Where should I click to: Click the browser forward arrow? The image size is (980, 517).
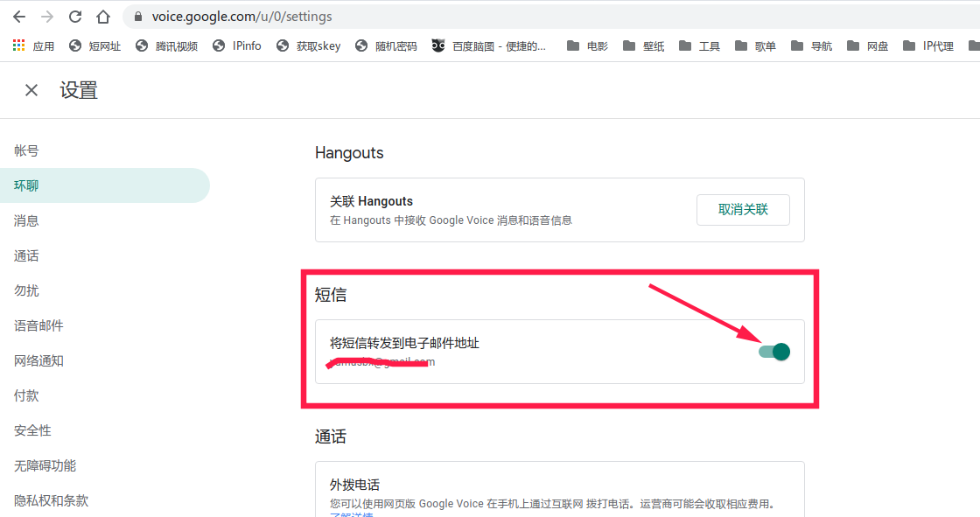pyautogui.click(x=47, y=17)
